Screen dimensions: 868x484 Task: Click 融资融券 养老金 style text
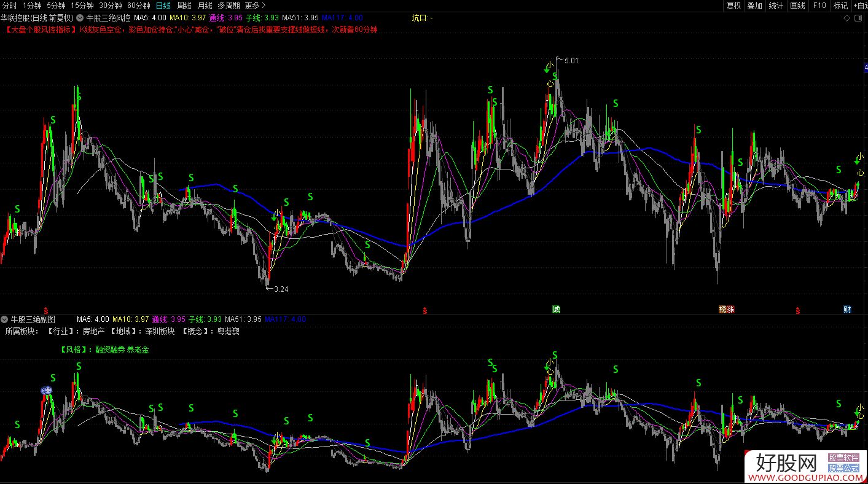pyautogui.click(x=122, y=349)
